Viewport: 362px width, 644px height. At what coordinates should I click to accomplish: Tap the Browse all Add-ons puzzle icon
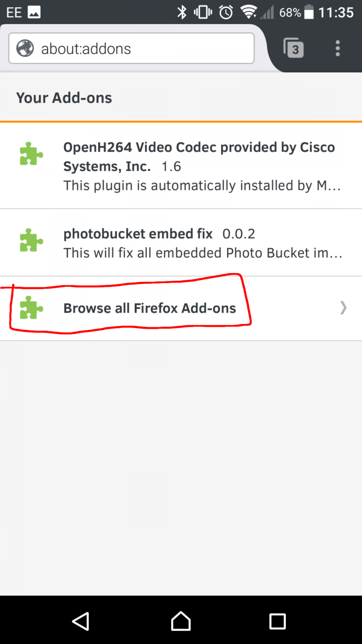(x=31, y=308)
